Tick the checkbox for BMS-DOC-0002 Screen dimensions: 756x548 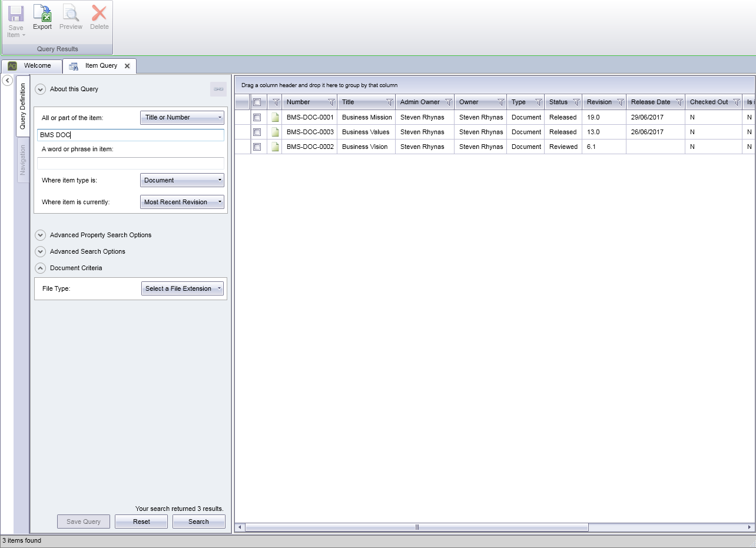tap(257, 147)
